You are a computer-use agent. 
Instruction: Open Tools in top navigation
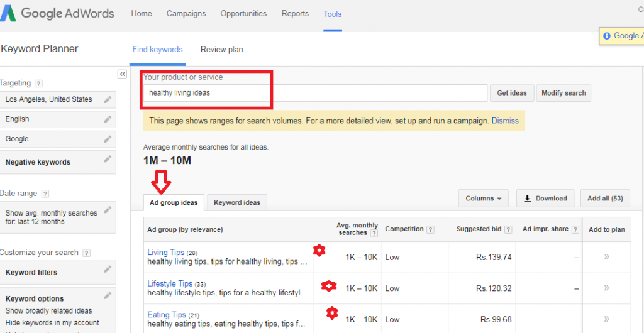(x=333, y=14)
